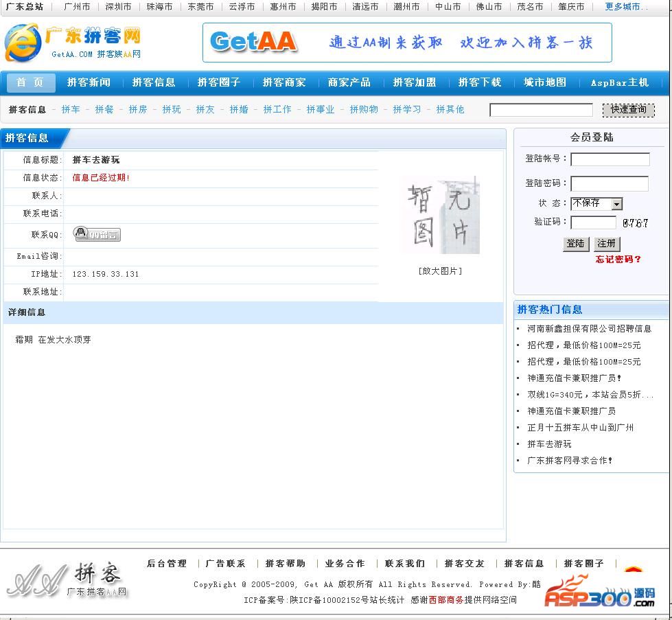Open 河南新鑫担保有限公司招聘信息 hot item
The width and height of the screenshot is (672, 620).
click(x=589, y=329)
